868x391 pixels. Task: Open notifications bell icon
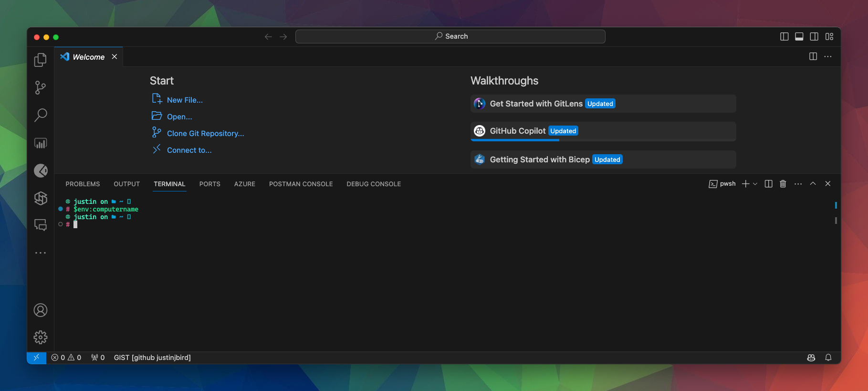pos(828,358)
